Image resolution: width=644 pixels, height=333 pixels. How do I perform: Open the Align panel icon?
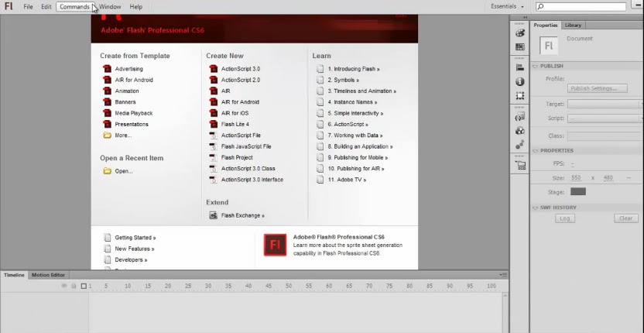(519, 68)
